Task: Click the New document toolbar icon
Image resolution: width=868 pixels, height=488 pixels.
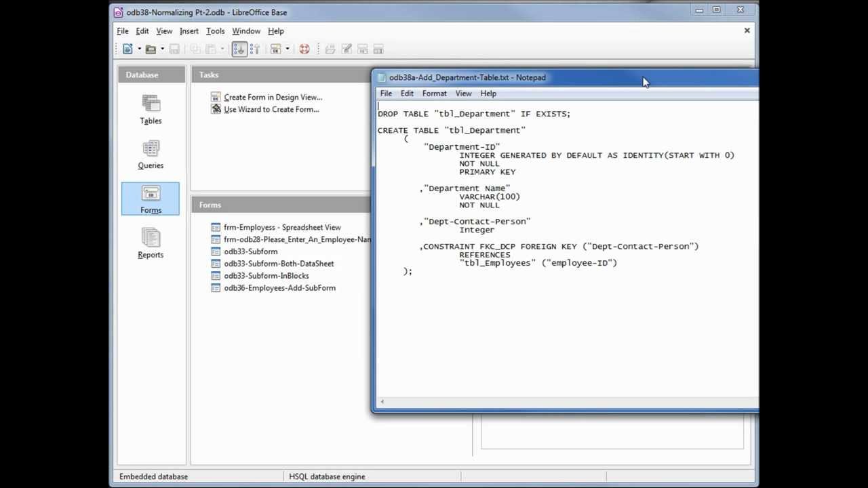Action: tap(127, 49)
